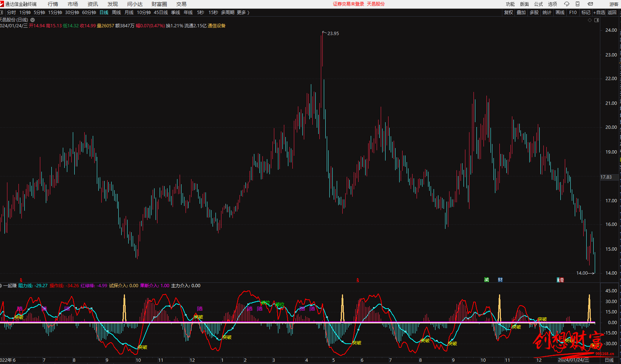Click the 画线 drawing button
Viewport: 621px width, 364px height.
(560, 12)
